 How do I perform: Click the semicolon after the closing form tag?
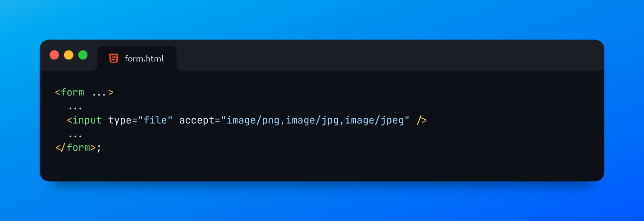click(x=99, y=148)
